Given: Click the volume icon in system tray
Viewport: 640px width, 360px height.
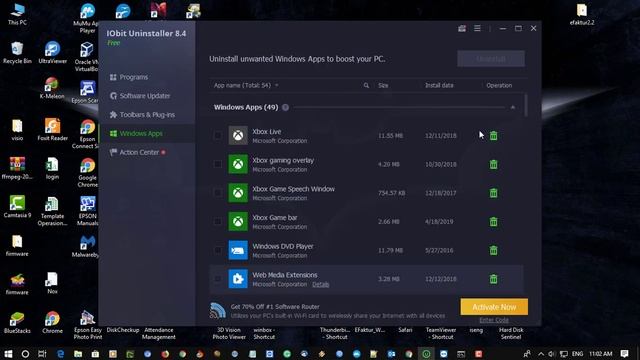Looking at the screenshot, I should pyautogui.click(x=552, y=353).
